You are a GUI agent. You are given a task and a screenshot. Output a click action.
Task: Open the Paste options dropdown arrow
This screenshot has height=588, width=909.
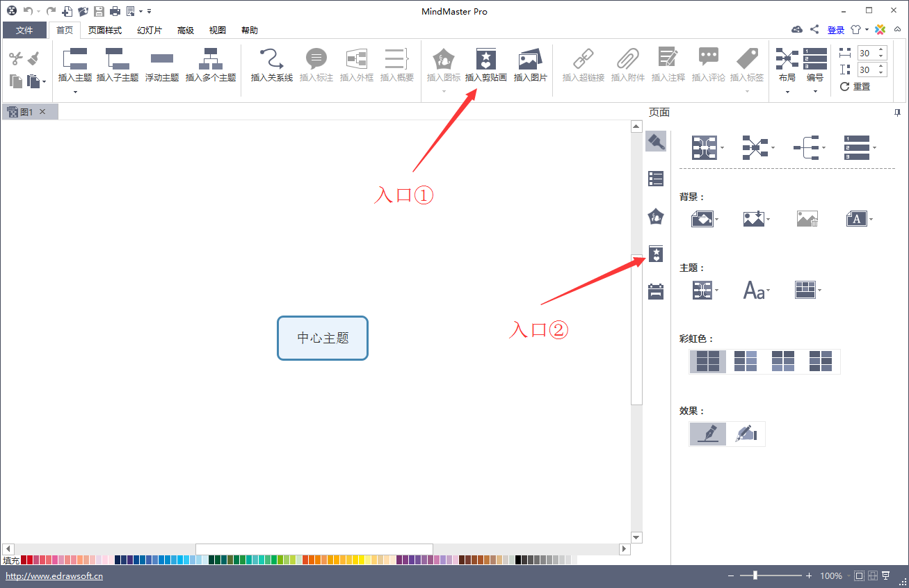pyautogui.click(x=44, y=82)
